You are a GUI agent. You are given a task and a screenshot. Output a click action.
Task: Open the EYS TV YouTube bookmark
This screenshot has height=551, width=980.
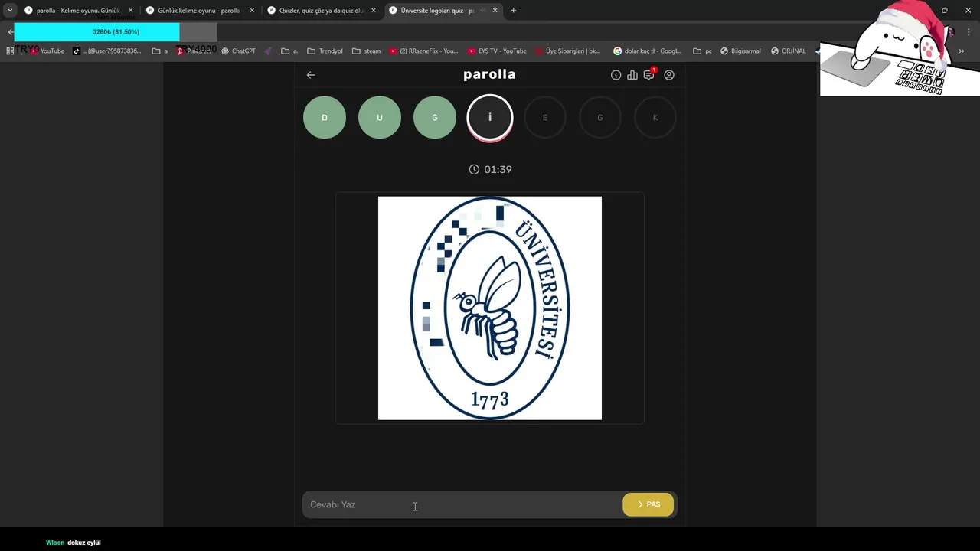[x=497, y=51]
